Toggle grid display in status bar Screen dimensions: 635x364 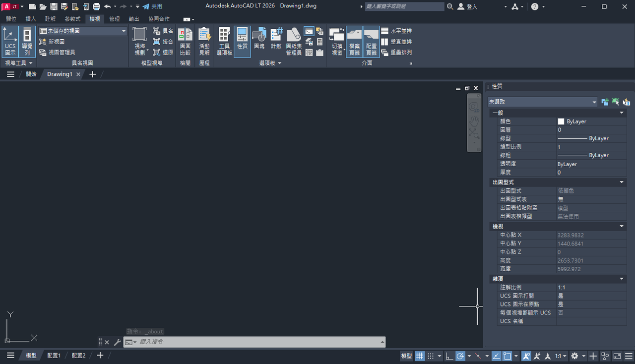click(x=420, y=356)
